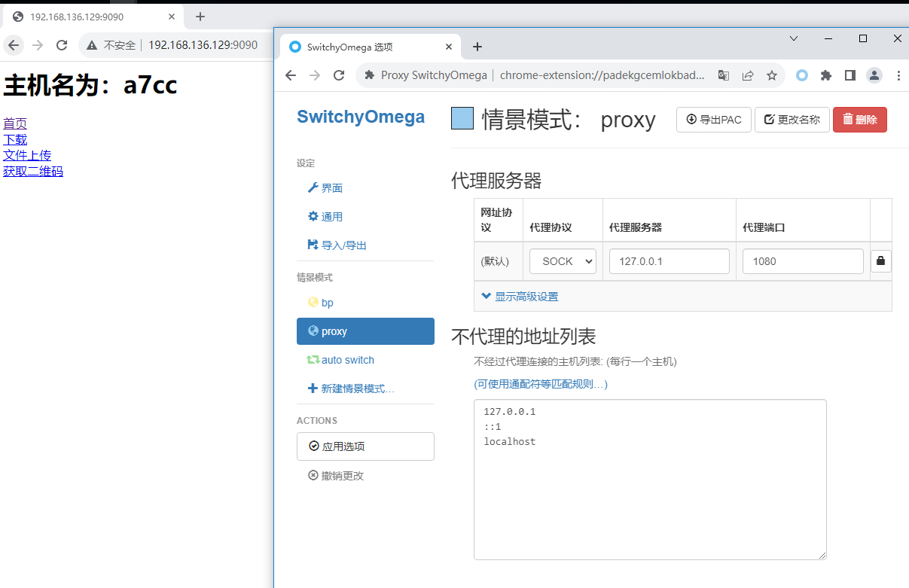909x588 pixels.
Task: Close the 192.168.136.129:9090 tab
Action: pyautogui.click(x=172, y=17)
